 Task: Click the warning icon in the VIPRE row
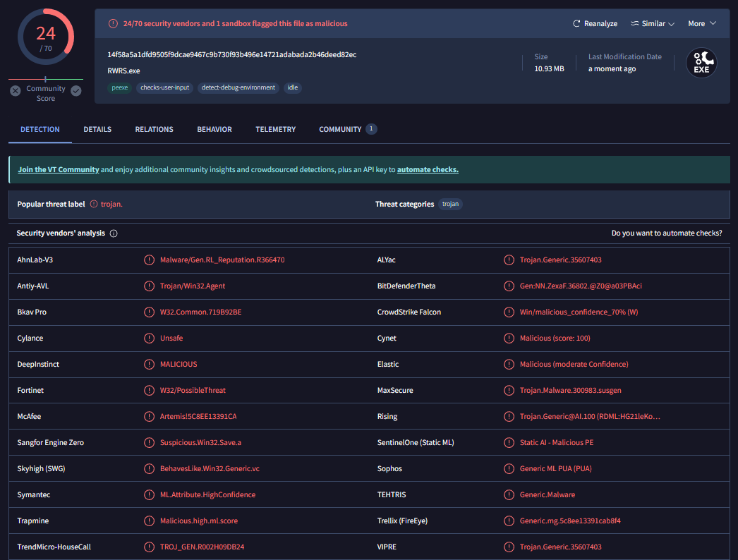pos(509,547)
